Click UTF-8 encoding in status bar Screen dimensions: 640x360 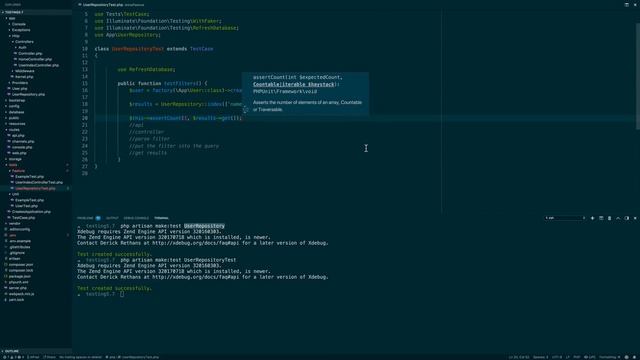(x=557, y=357)
